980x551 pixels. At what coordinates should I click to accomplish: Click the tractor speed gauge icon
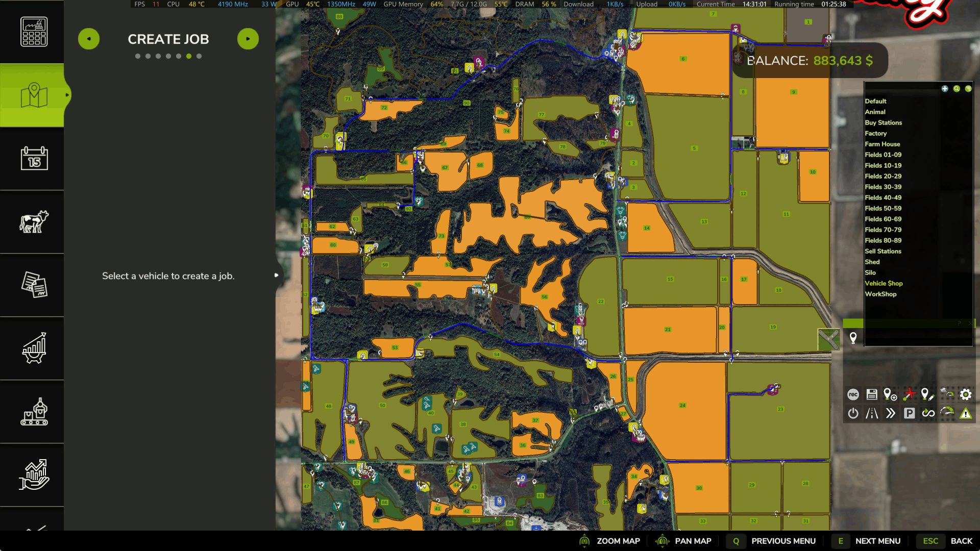coord(947,393)
